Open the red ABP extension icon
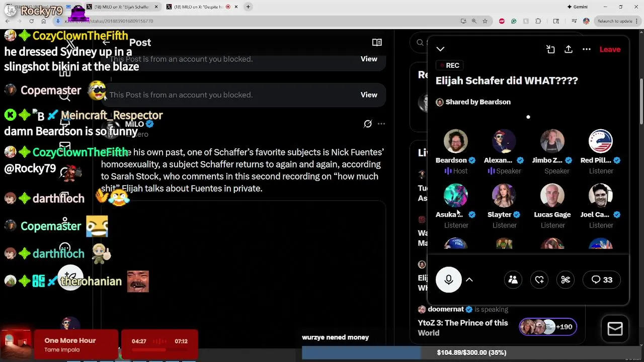The image size is (644, 362). click(502, 21)
